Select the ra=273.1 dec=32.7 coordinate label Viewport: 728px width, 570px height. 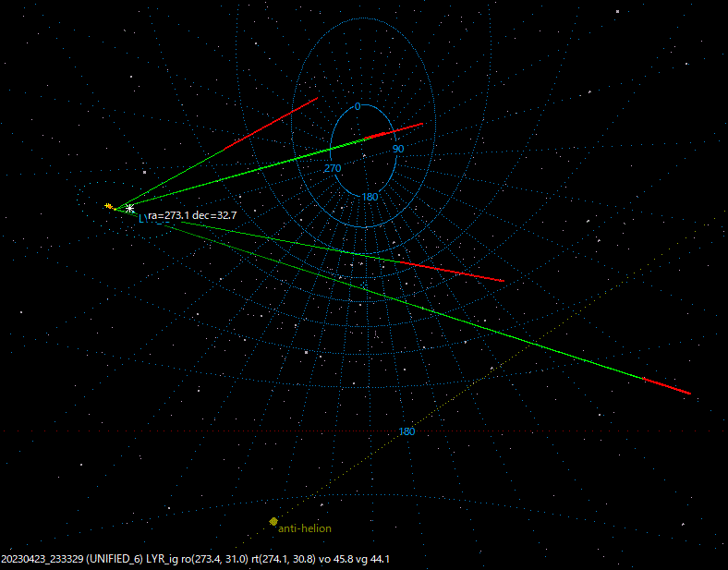point(192,215)
